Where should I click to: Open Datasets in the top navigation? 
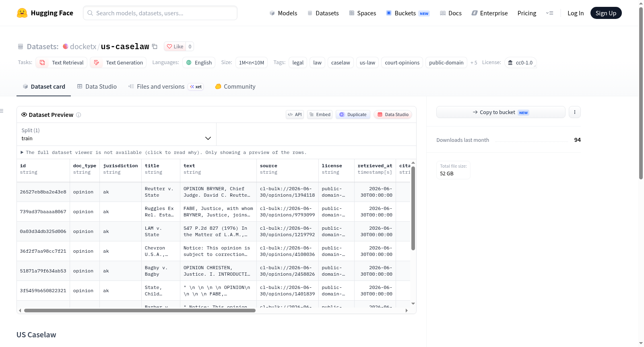point(323,13)
